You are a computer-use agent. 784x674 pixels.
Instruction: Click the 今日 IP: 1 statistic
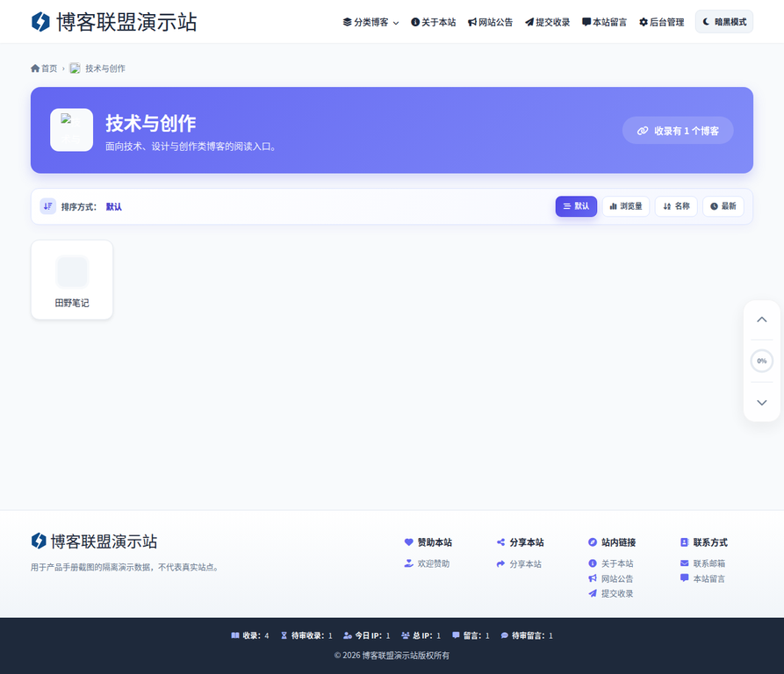tap(367, 635)
